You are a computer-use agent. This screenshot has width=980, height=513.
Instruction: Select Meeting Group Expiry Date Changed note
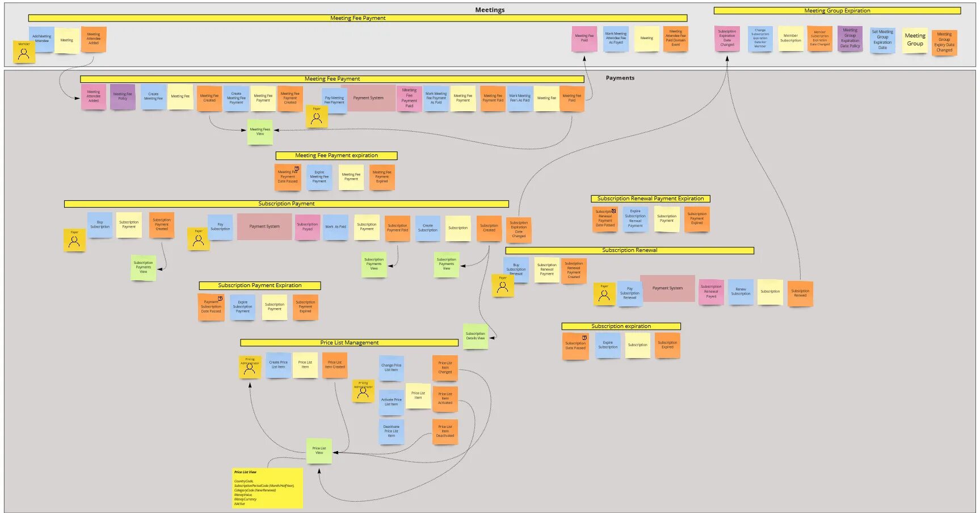(944, 43)
